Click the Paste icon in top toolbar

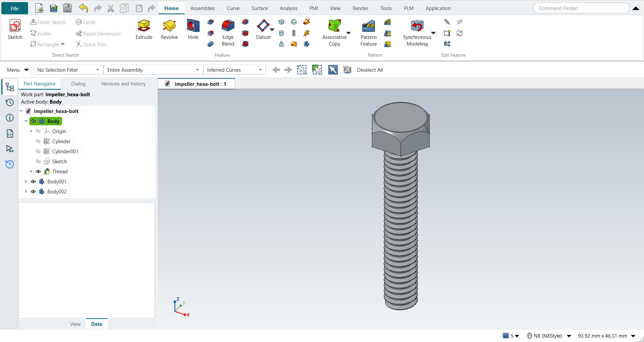[x=139, y=8]
